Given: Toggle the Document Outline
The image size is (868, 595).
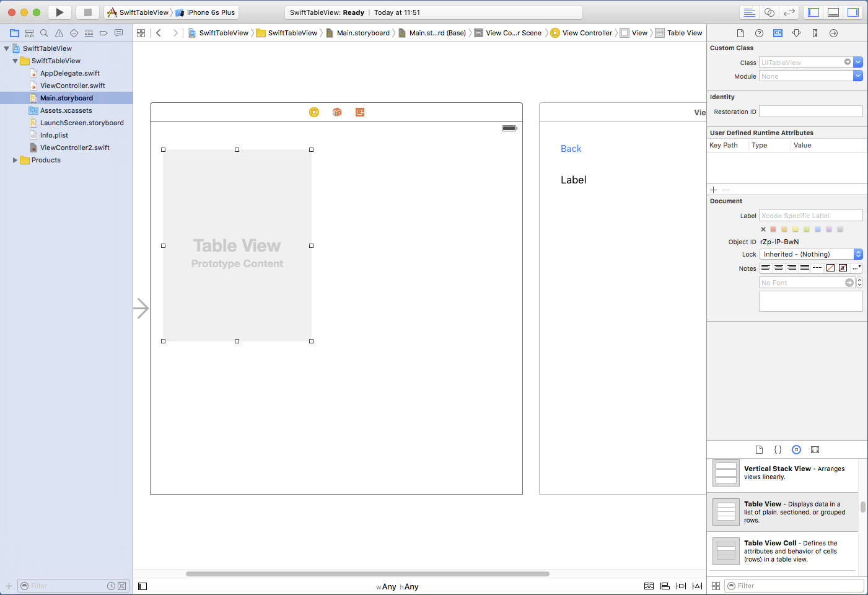Looking at the screenshot, I should (x=142, y=586).
